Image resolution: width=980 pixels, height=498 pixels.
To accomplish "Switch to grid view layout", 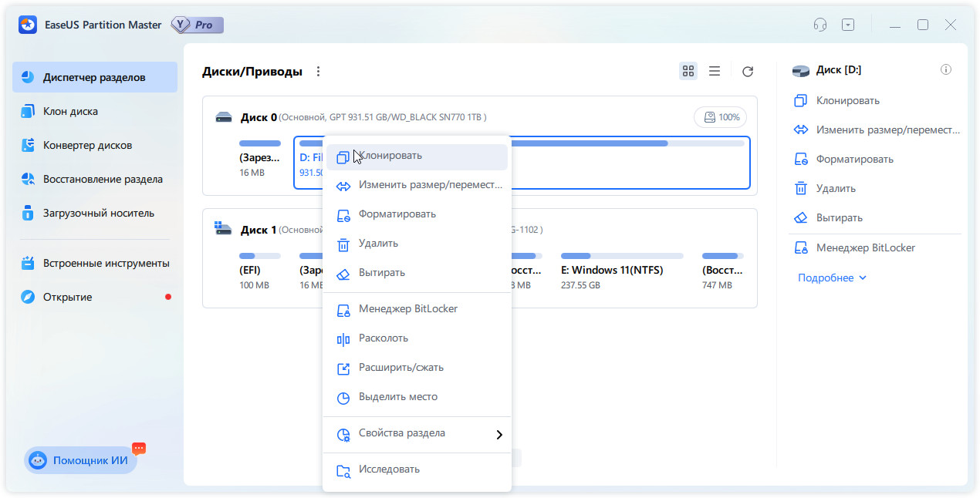I will 688,71.
